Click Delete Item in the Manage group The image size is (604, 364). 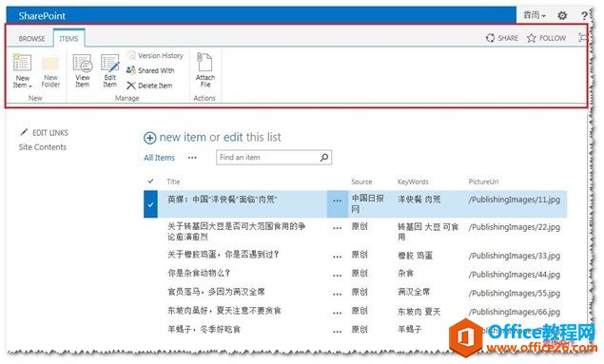click(149, 86)
